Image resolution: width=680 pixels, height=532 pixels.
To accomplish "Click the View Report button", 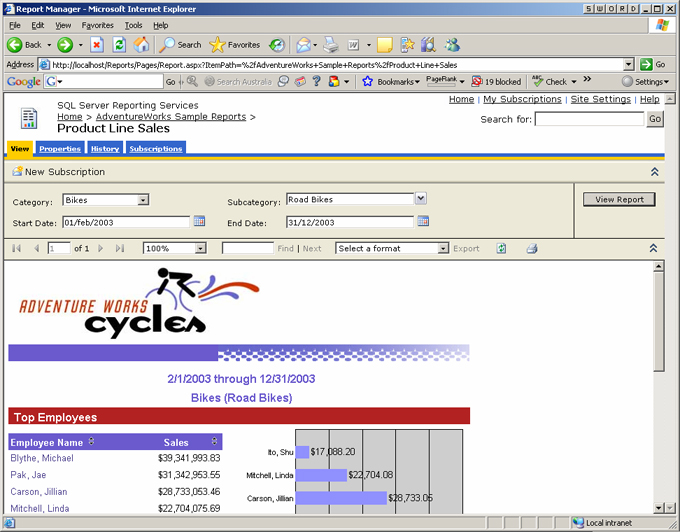I will (x=619, y=199).
